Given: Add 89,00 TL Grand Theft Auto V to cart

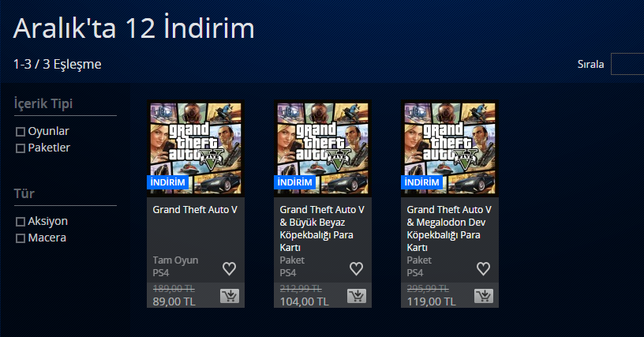Looking at the screenshot, I should point(229,295).
